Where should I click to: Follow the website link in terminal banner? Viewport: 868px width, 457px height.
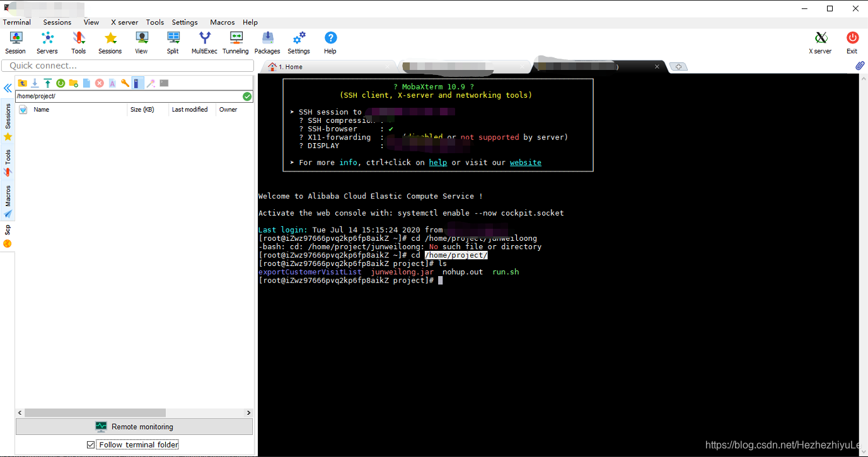coord(526,163)
